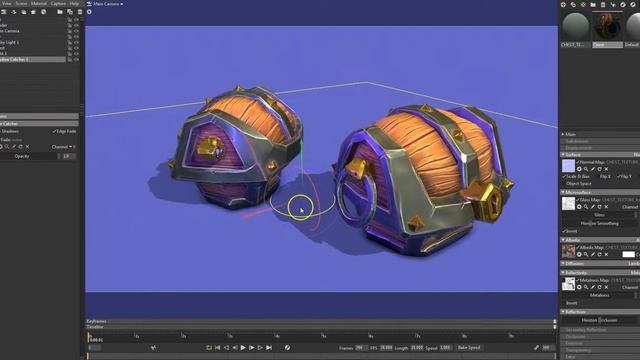The width and height of the screenshot is (640, 360).
Task: Click the trash icon in materials toolbar
Action: point(603,4)
